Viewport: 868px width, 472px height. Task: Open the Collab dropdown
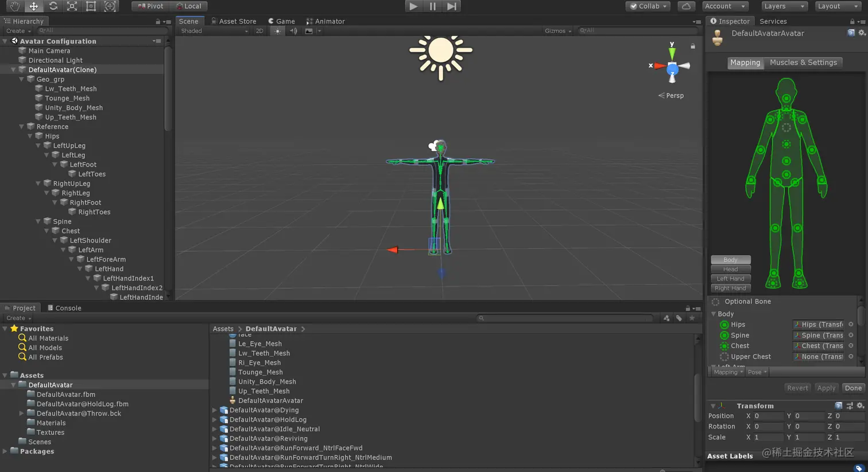648,6
